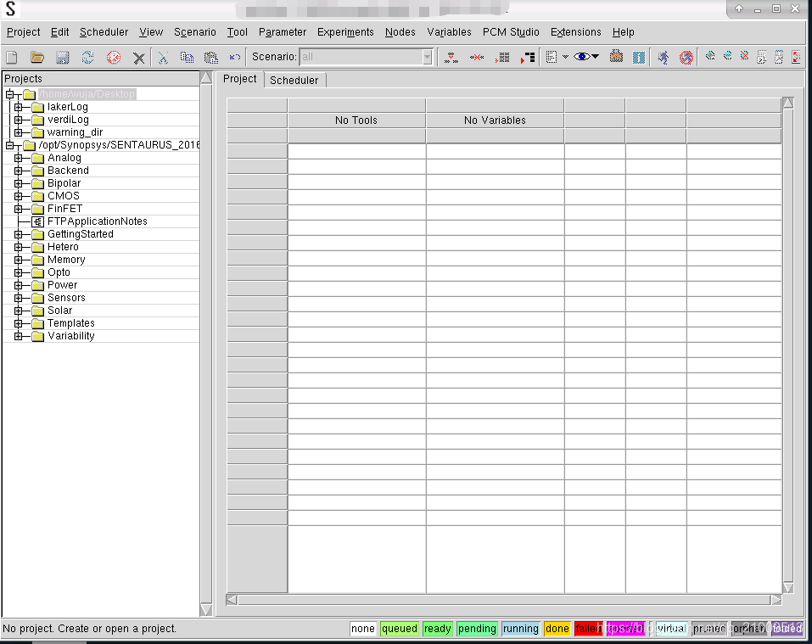Open a project with the open folder icon

[37, 57]
